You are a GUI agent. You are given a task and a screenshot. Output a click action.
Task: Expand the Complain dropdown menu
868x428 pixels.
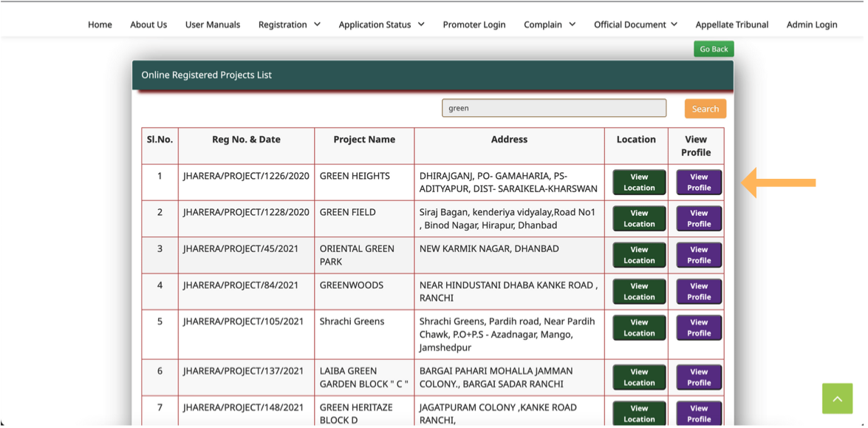pos(550,24)
